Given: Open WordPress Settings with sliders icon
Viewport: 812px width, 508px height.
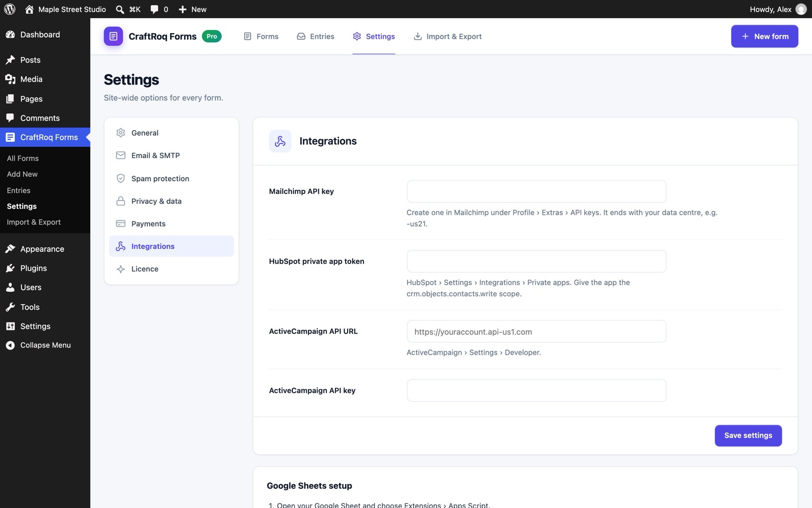Looking at the screenshot, I should 45,326.
